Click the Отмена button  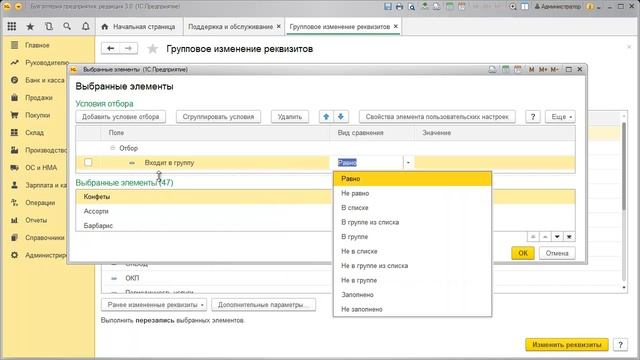(557, 253)
